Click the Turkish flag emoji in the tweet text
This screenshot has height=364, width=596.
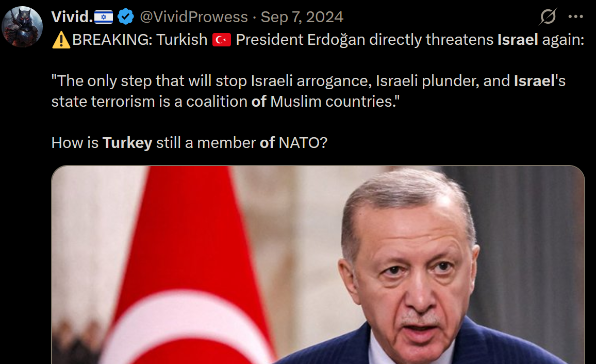[x=222, y=40]
